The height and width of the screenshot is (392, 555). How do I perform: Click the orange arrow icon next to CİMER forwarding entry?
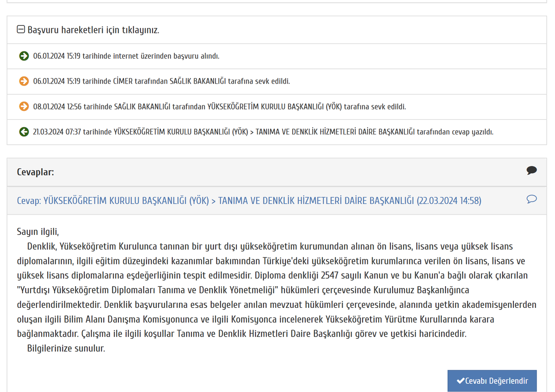click(24, 81)
